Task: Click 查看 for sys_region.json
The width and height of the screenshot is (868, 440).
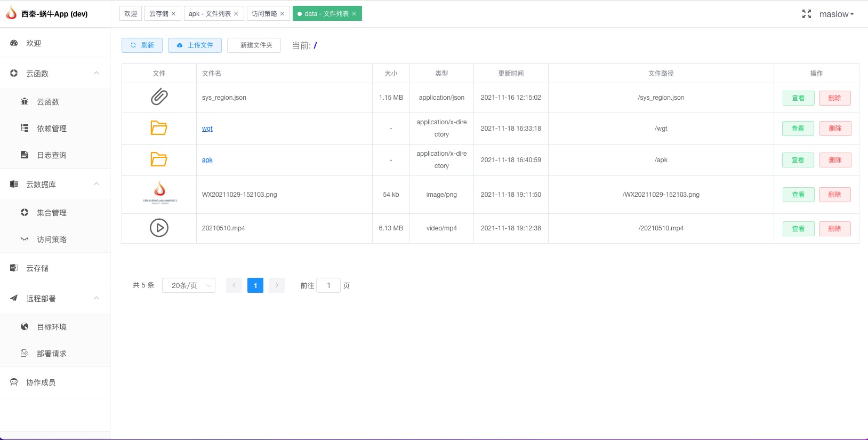Action: tap(798, 98)
